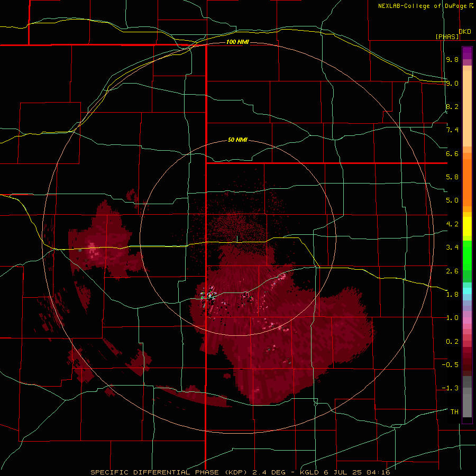Click the TH legend label

454,412
